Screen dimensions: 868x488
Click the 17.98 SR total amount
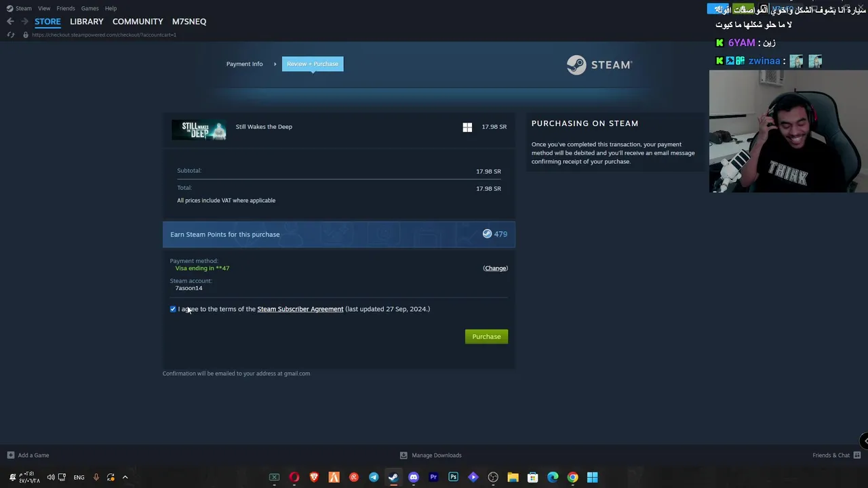pyautogui.click(x=488, y=188)
